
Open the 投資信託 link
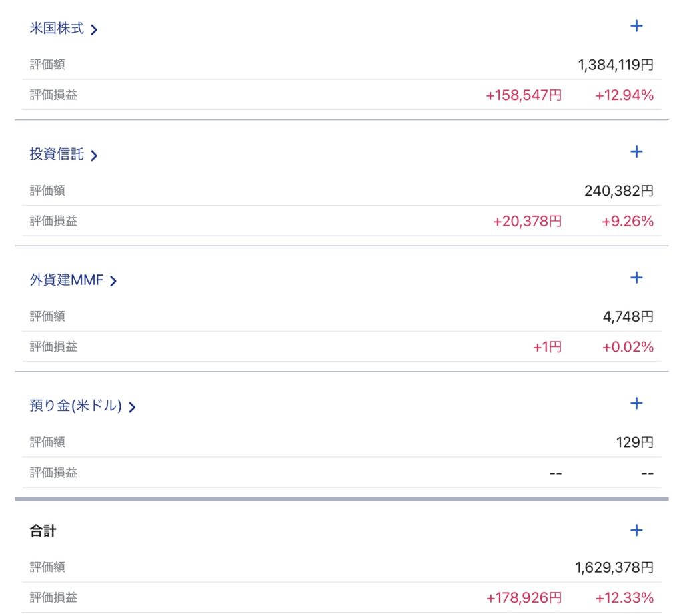click(x=57, y=154)
